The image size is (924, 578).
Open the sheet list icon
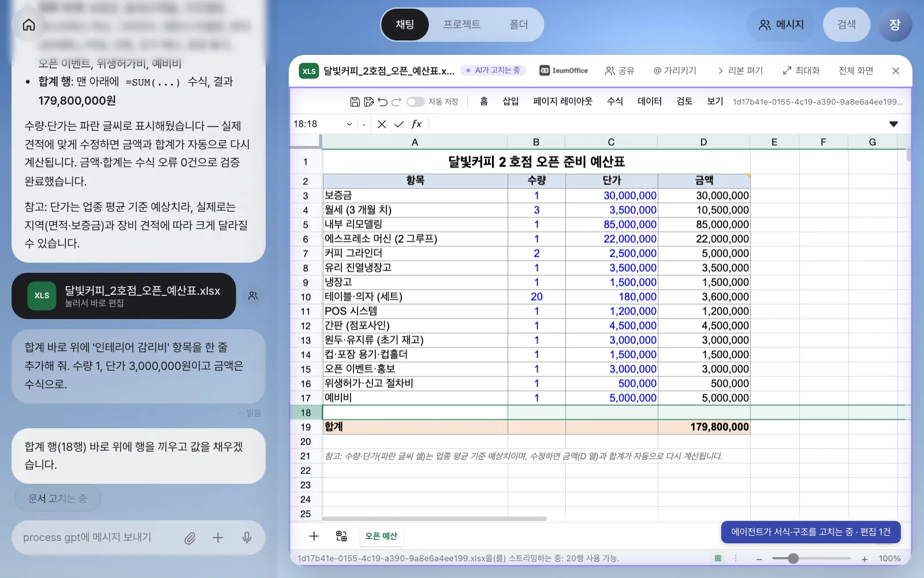pos(341,536)
